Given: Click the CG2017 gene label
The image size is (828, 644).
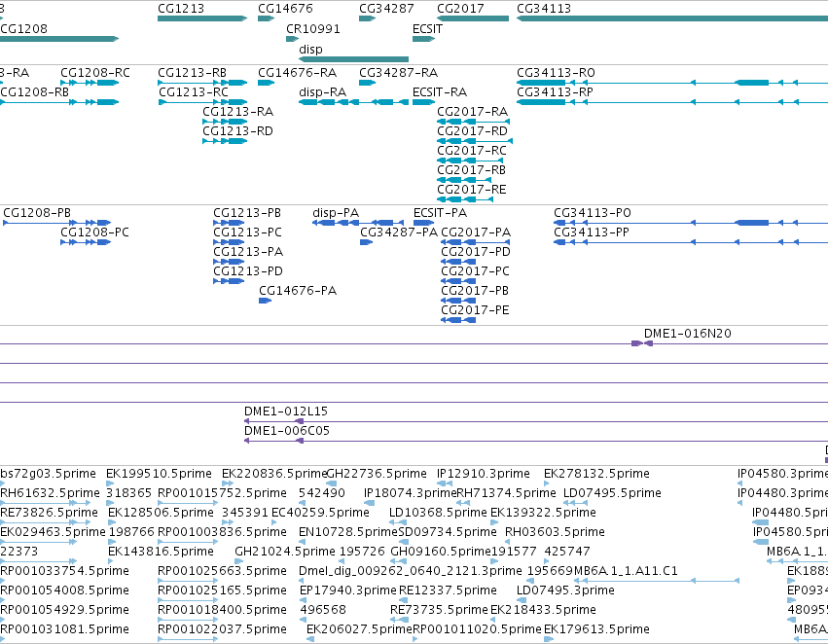Looking at the screenshot, I should tap(460, 9).
